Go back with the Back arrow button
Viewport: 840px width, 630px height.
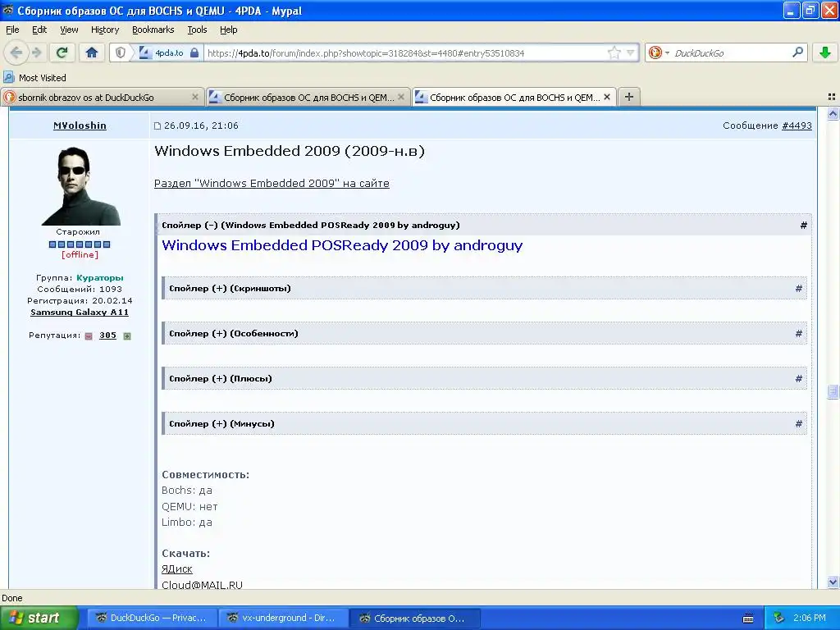pos(16,52)
